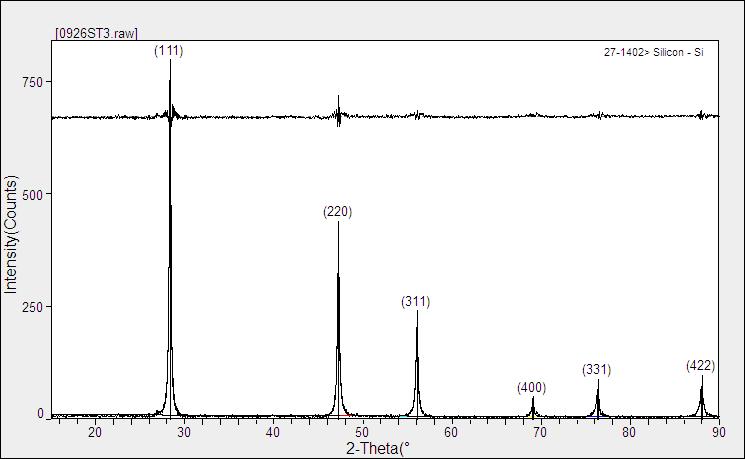
Task: Select the (331) peak label
Action: [597, 369]
